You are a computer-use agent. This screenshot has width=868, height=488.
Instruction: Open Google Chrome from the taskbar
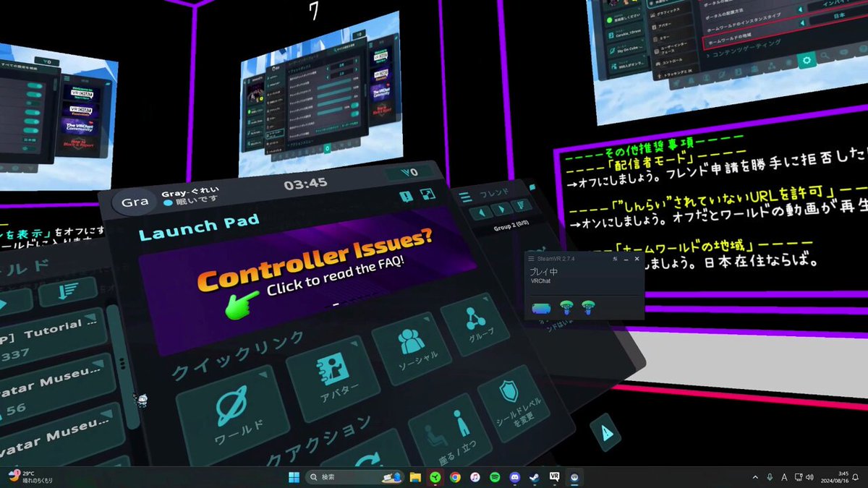click(455, 477)
